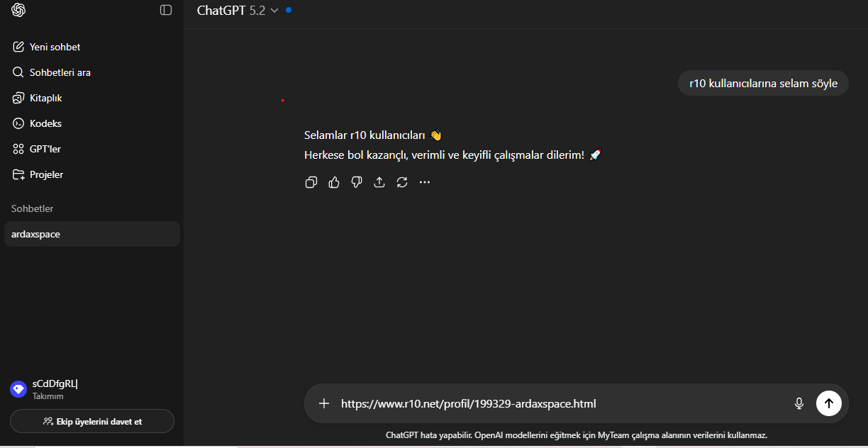Image resolution: width=868 pixels, height=448 pixels.
Task: Open Kodeks from the sidebar
Action: (92, 123)
